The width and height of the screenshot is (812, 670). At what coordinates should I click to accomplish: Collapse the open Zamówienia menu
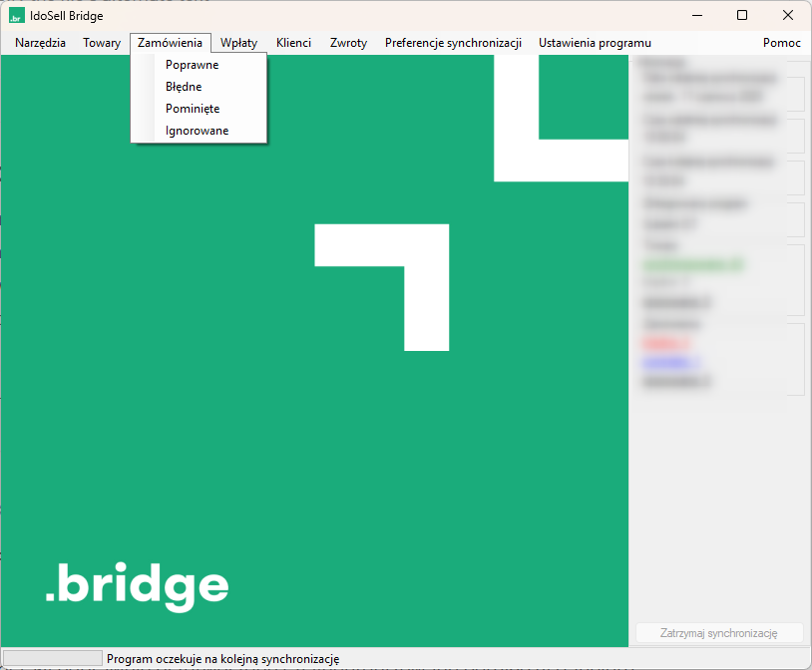click(170, 43)
